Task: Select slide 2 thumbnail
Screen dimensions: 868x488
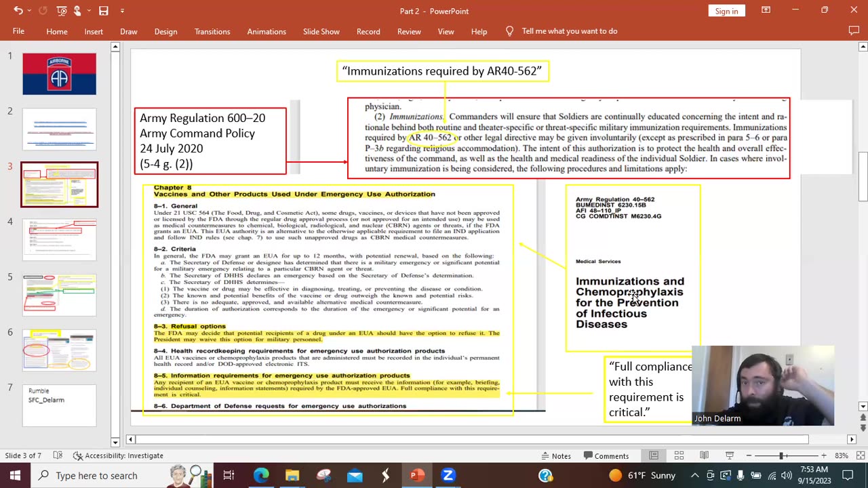Action: pyautogui.click(x=60, y=129)
